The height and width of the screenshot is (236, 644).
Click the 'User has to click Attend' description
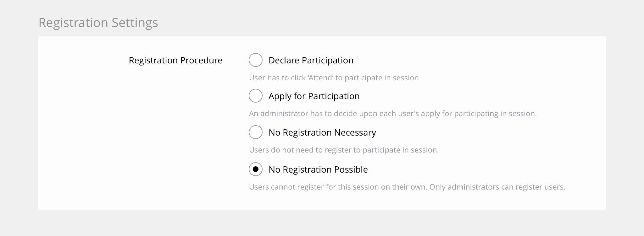[334, 78]
